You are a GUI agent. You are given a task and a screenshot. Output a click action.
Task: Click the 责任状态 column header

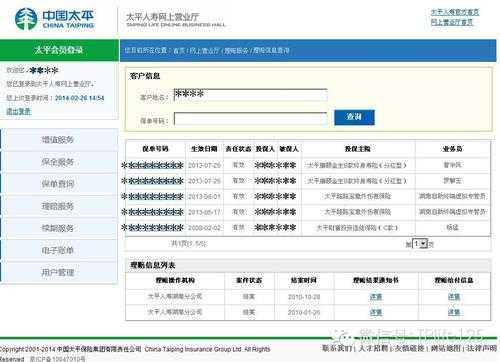pos(238,149)
